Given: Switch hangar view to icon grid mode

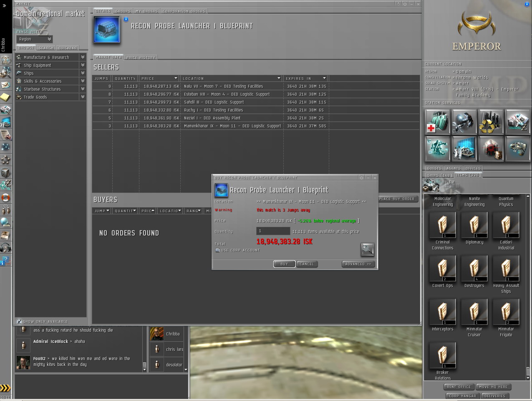Looking at the screenshot, I should (447, 186).
